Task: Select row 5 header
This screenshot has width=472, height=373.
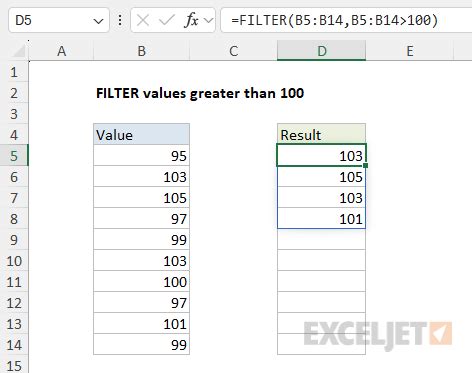Action: [14, 156]
